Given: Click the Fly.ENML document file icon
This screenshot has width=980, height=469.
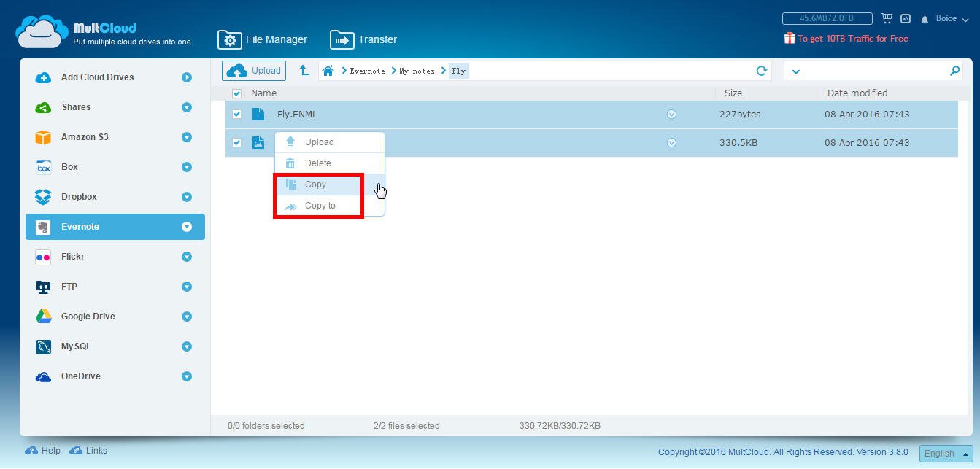Looking at the screenshot, I should click(x=258, y=114).
